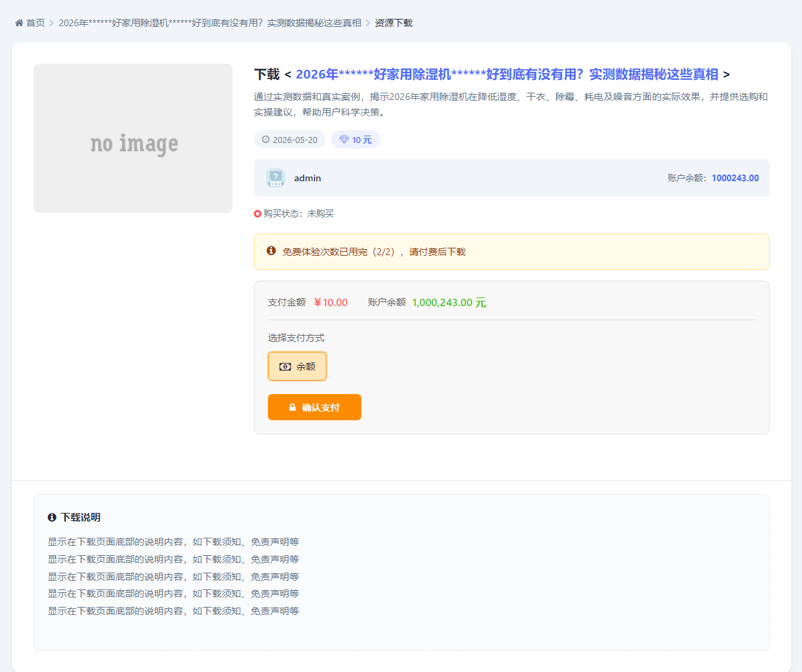Click the 免费体验次数已用完 notice text

374,252
